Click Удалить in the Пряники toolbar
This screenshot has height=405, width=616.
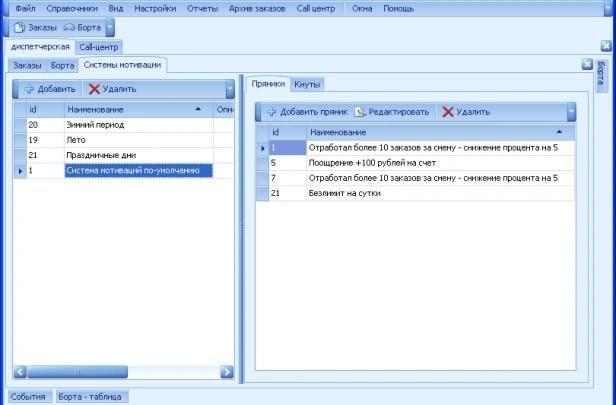click(466, 112)
